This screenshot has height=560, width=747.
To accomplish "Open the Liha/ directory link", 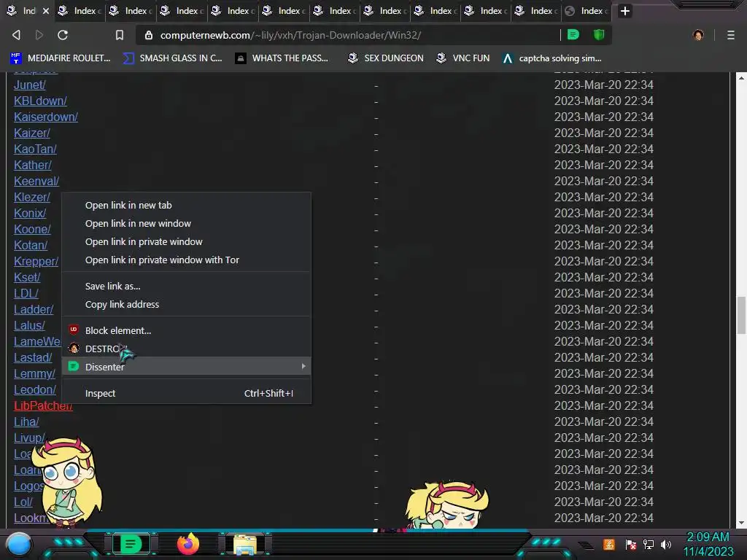I will tap(26, 422).
